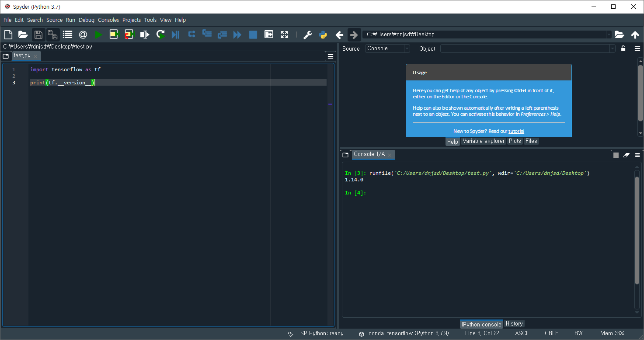Re-run the last script
Image resolution: width=644 pixels, height=340 pixels.
tap(160, 35)
